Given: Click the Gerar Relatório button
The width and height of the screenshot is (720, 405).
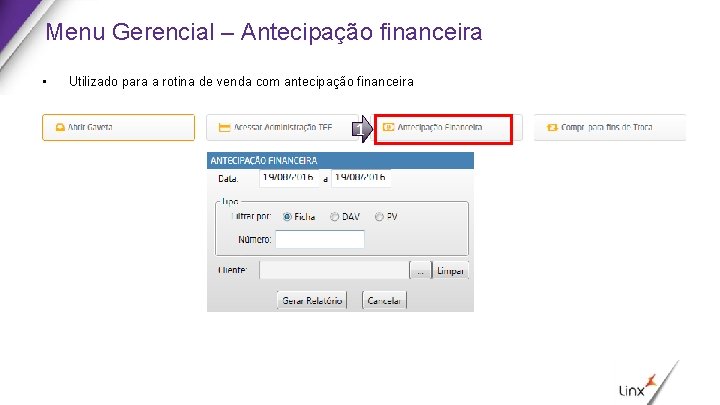Looking at the screenshot, I should tap(312, 301).
